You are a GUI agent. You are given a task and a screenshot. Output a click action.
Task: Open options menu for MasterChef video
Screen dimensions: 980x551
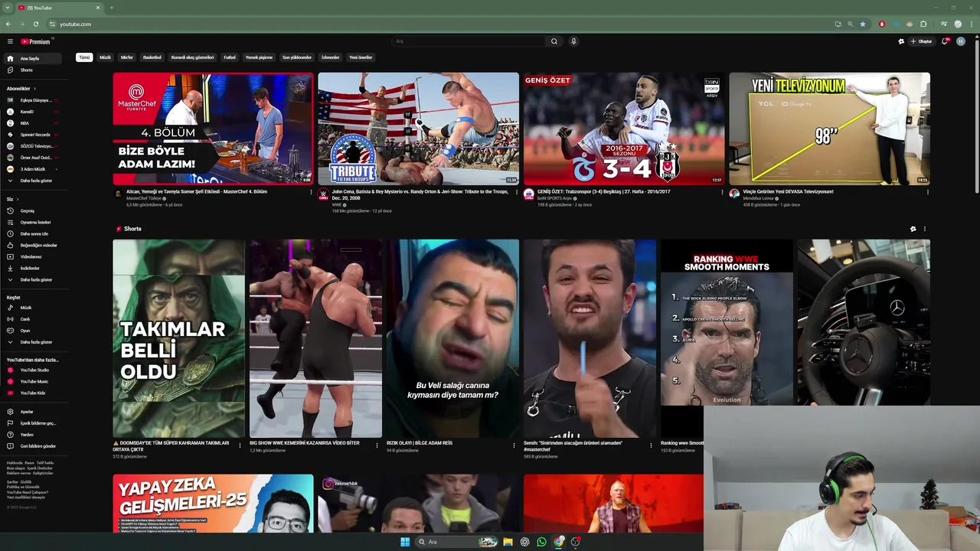point(311,192)
